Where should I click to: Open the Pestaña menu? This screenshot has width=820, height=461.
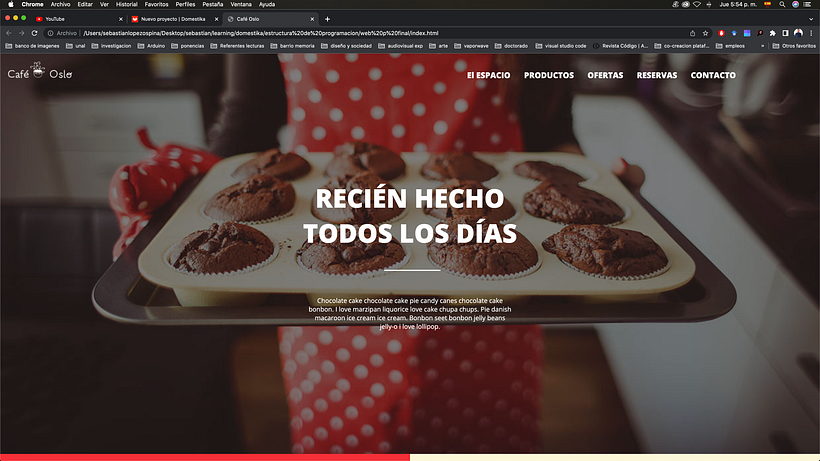click(213, 4)
